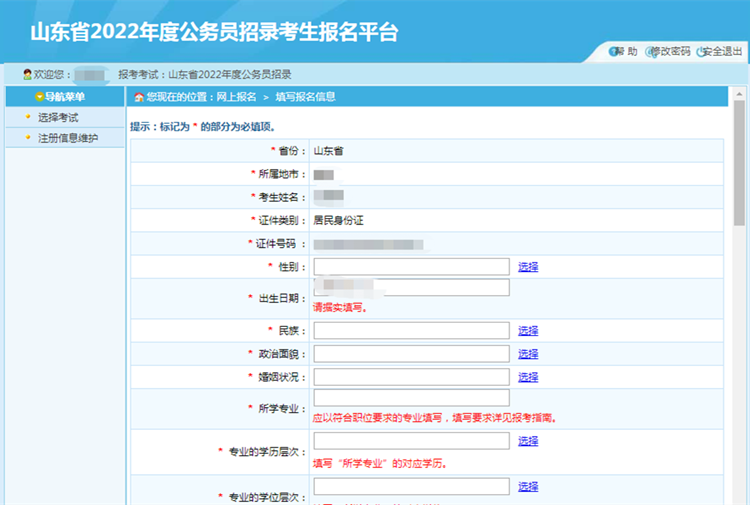The height and width of the screenshot is (505, 750).
Task: Click the 安全退出 icon
Action: (x=702, y=52)
